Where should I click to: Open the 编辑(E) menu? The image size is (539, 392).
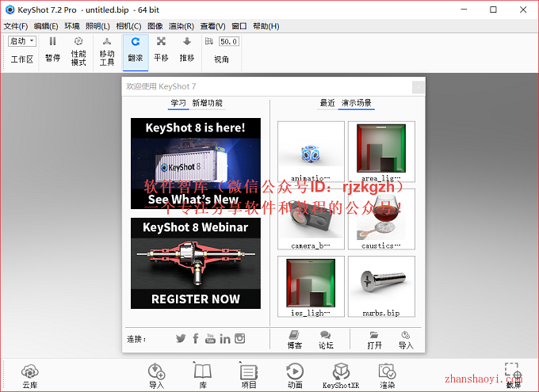46,26
